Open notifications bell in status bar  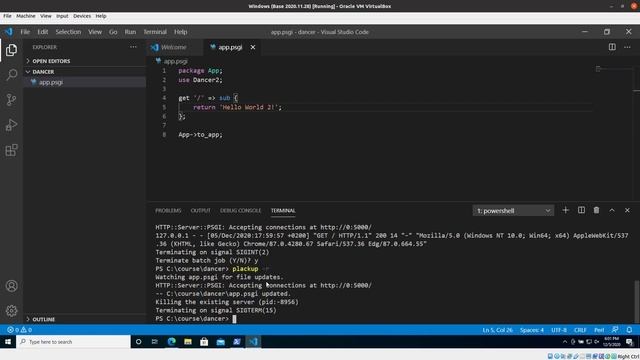(629, 330)
